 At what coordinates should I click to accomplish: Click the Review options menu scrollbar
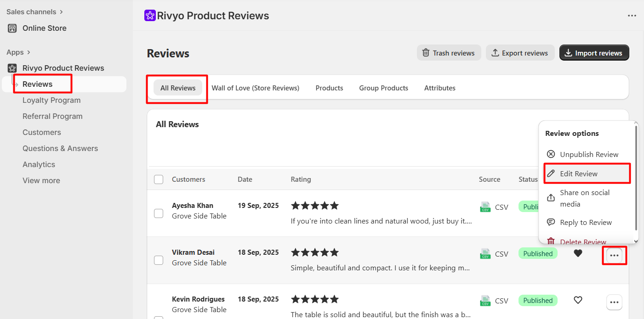point(636,179)
